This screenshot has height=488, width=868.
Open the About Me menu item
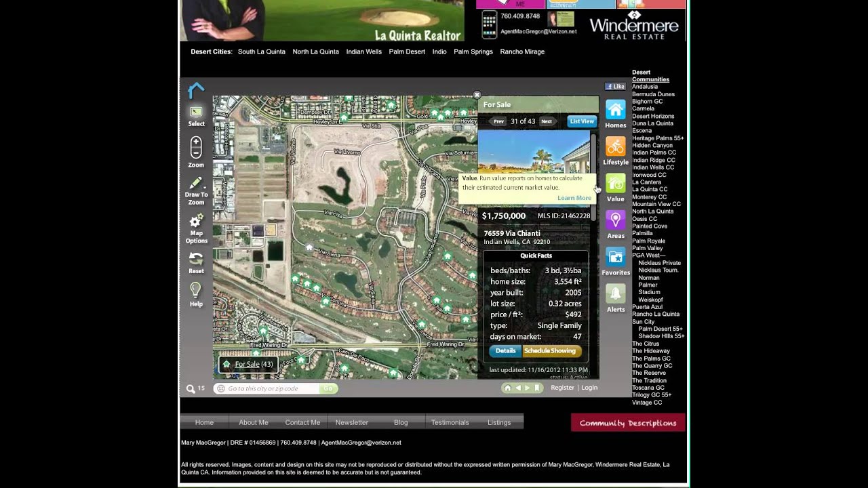[254, 422]
